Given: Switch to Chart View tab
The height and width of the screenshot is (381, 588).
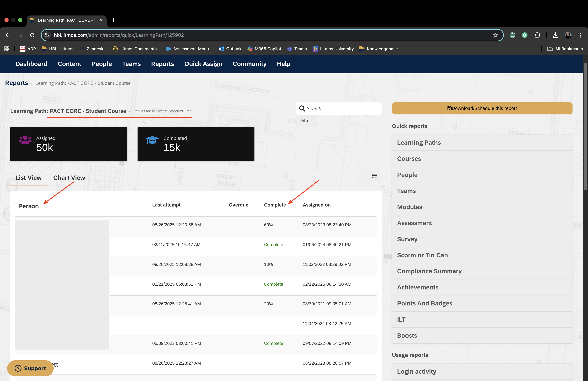Looking at the screenshot, I should point(69,178).
